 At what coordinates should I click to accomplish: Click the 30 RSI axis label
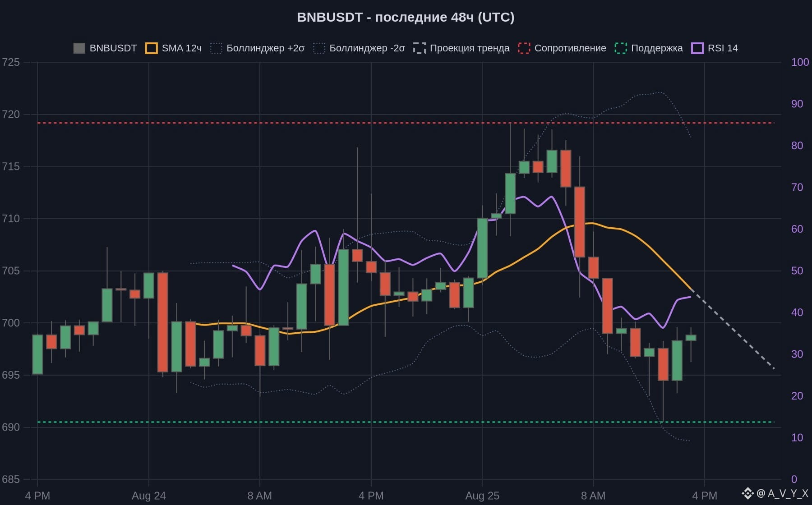click(x=797, y=354)
